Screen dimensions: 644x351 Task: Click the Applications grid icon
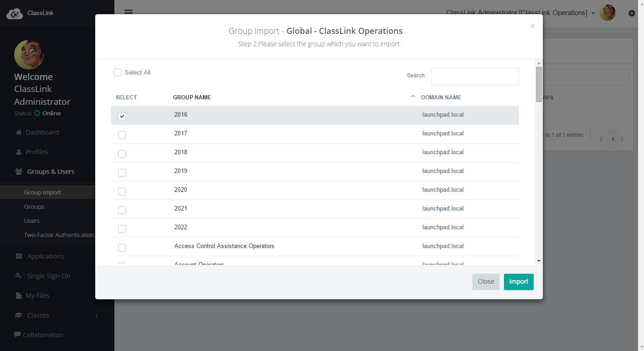(x=19, y=256)
